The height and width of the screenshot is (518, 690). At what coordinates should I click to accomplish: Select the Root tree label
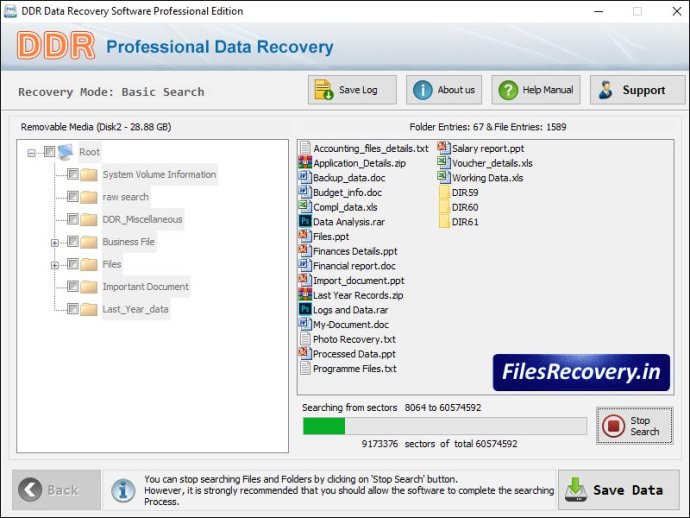click(90, 152)
